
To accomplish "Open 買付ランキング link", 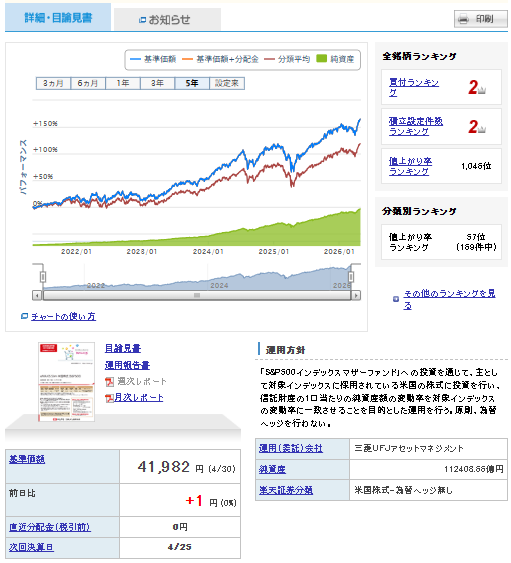I will click(414, 87).
